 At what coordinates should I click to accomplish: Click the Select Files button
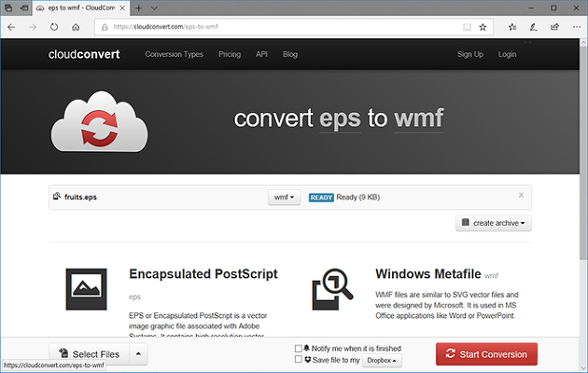point(90,354)
